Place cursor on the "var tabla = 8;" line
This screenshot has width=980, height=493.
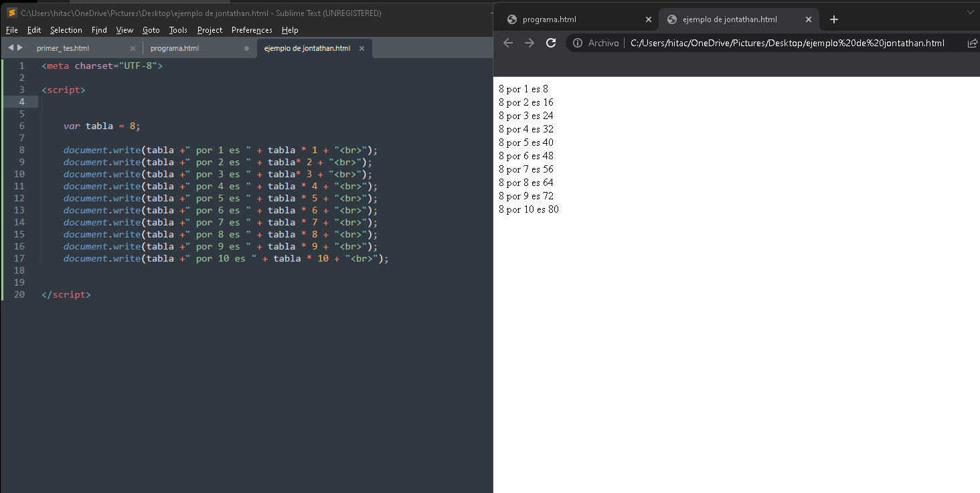pos(102,126)
